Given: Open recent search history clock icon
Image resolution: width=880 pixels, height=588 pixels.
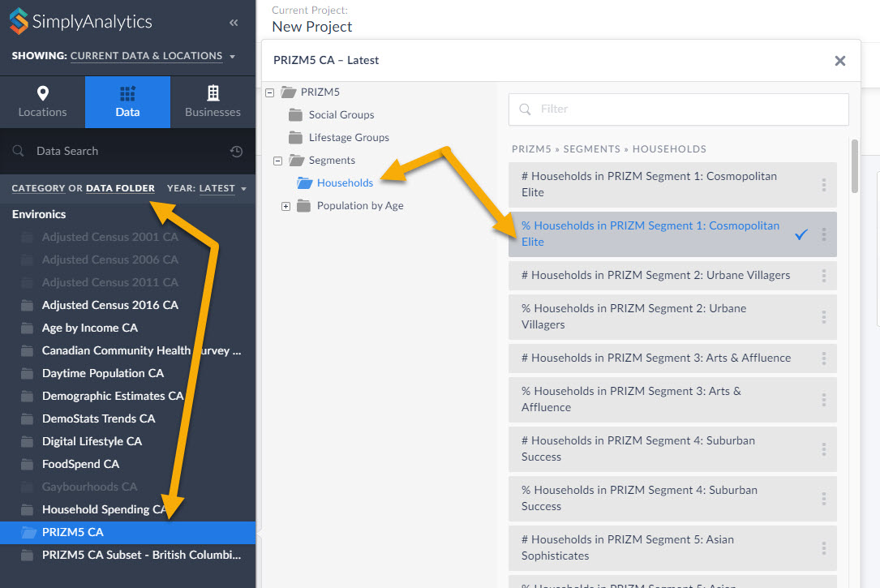Looking at the screenshot, I should point(236,151).
